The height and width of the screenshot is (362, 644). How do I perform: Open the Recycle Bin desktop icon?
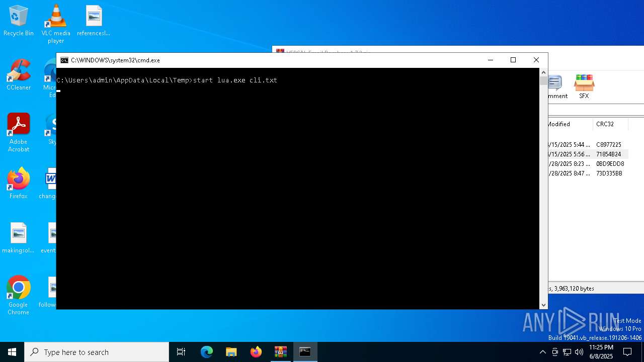19,21
